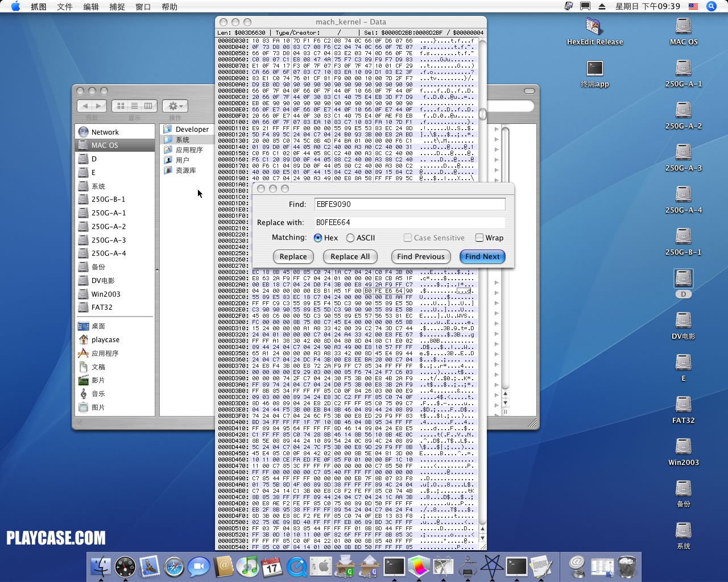Select Hex matching radio button

pos(318,238)
